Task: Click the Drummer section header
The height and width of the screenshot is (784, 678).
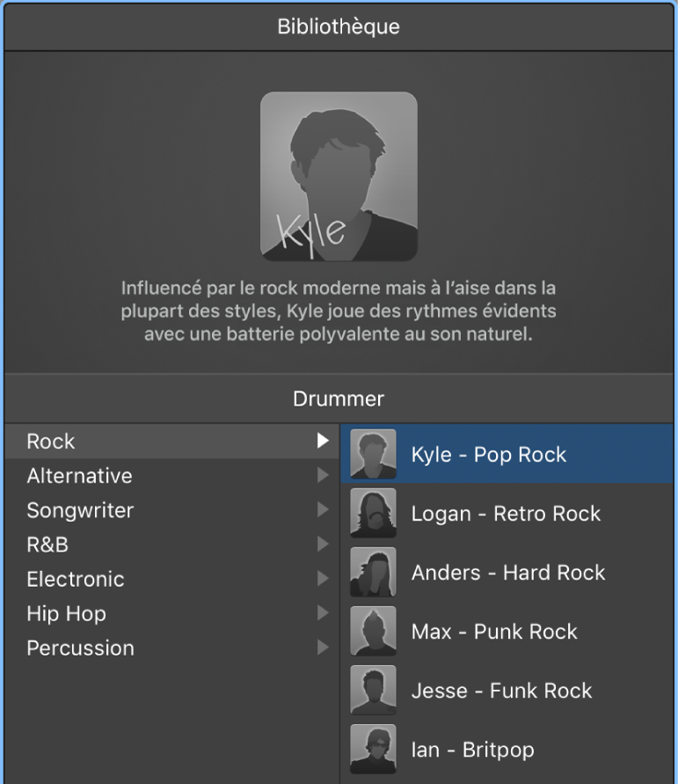Action: tap(339, 399)
